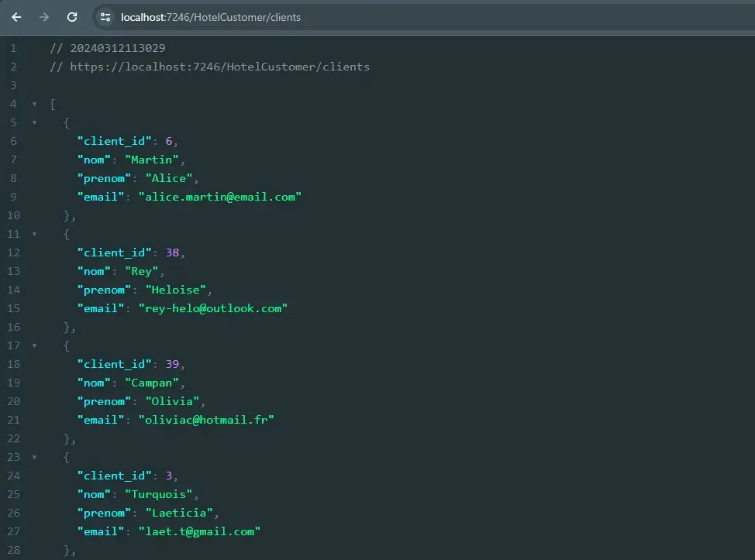
Task: Select the client_id value 38
Action: (x=172, y=253)
